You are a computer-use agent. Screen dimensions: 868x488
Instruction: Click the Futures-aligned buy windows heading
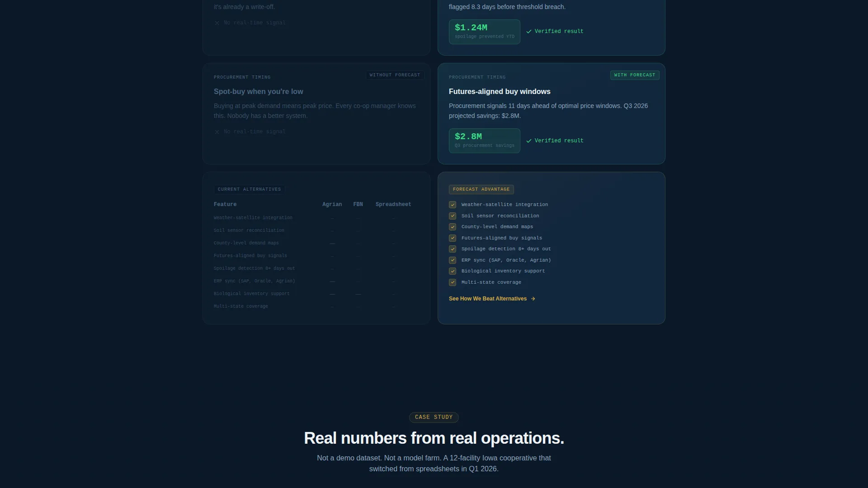(500, 92)
